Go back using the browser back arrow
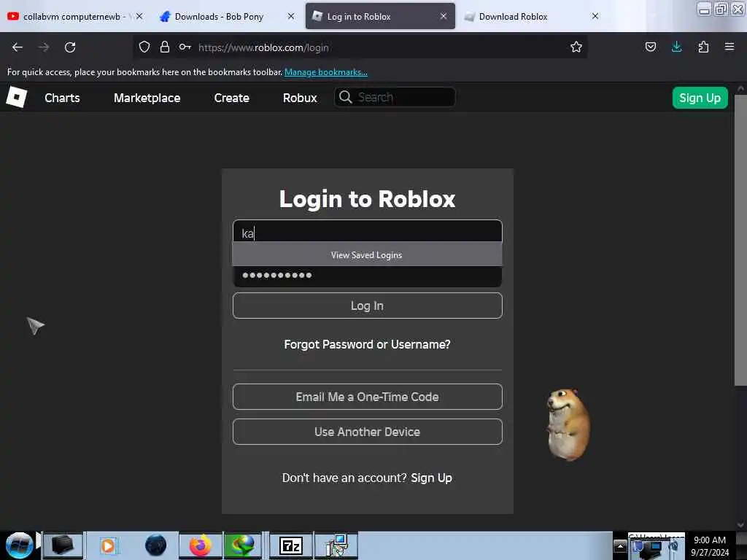Screen dimensions: 747x560 pos(18,47)
